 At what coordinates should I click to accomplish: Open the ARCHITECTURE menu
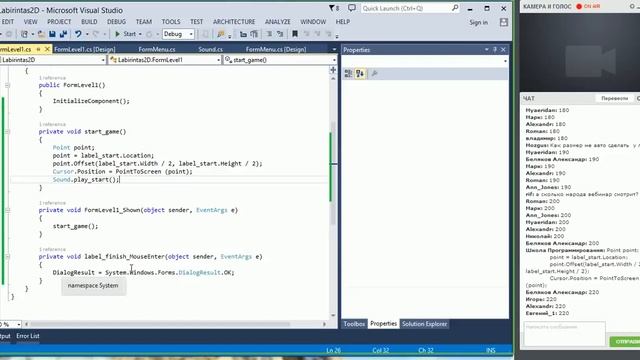[234, 22]
